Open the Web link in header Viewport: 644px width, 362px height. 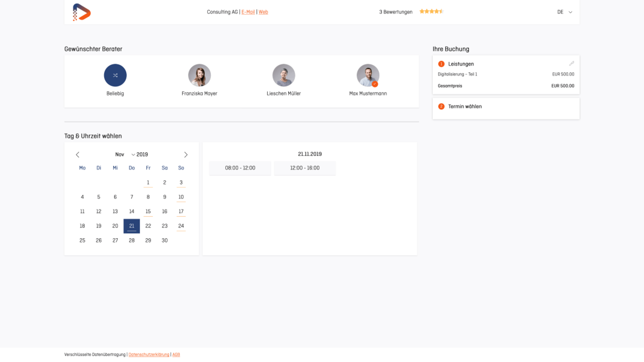point(263,12)
